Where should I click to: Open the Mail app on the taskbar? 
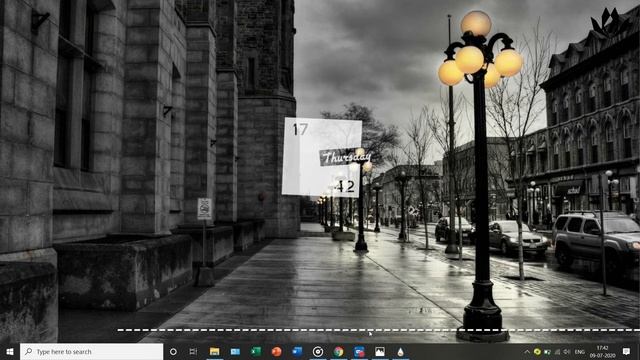coord(235,351)
